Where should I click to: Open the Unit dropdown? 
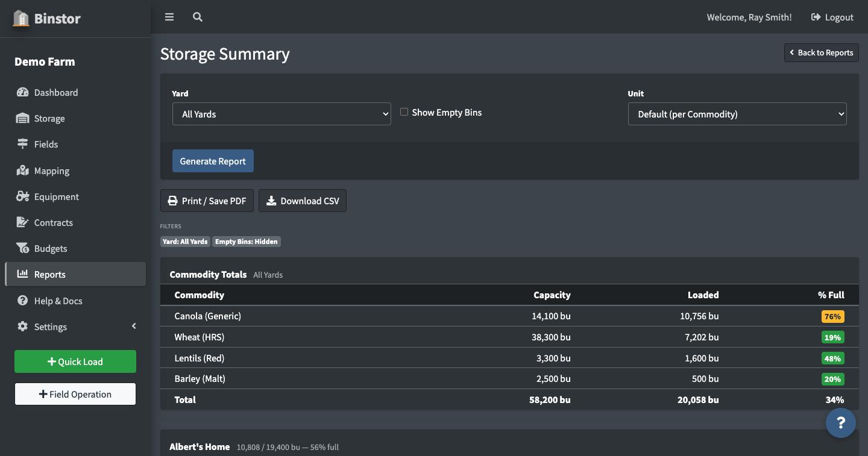(x=737, y=114)
